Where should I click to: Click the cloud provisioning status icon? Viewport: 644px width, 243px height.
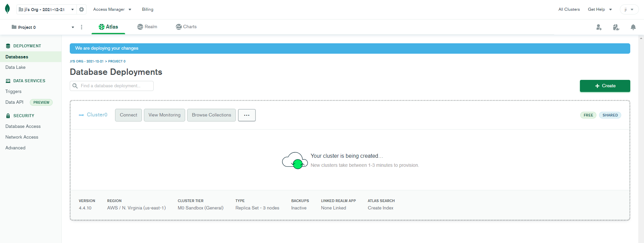(295, 160)
